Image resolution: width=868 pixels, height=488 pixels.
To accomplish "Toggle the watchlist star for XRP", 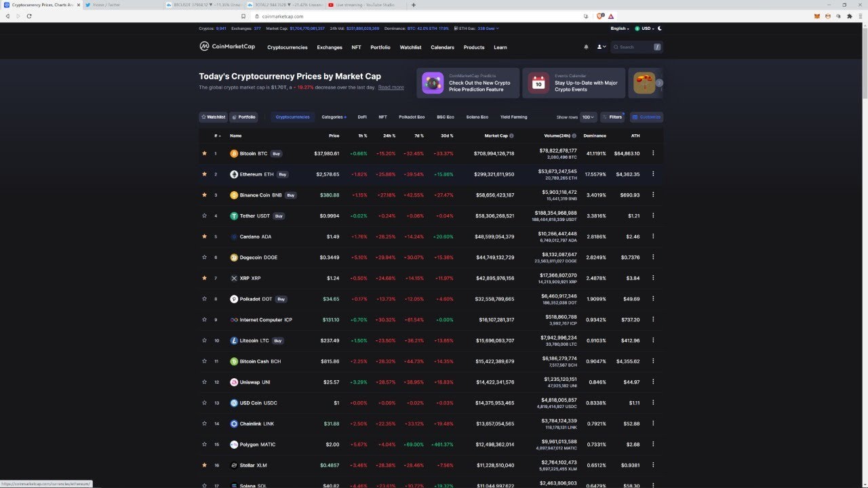I will click(204, 279).
